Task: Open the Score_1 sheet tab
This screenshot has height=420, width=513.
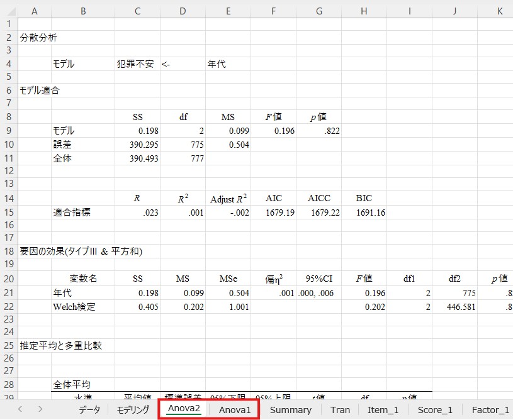Action: pyautogui.click(x=435, y=410)
